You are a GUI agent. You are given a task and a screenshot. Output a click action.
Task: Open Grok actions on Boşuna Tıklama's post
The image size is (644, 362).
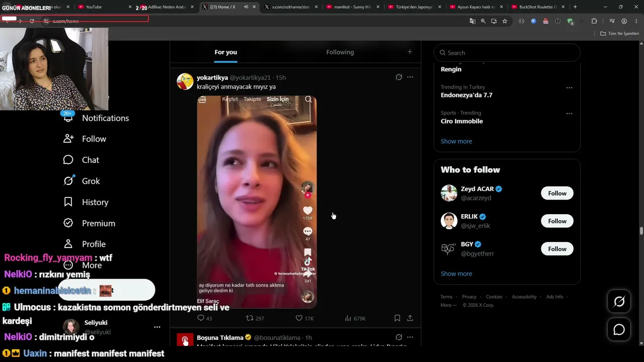click(x=398, y=337)
